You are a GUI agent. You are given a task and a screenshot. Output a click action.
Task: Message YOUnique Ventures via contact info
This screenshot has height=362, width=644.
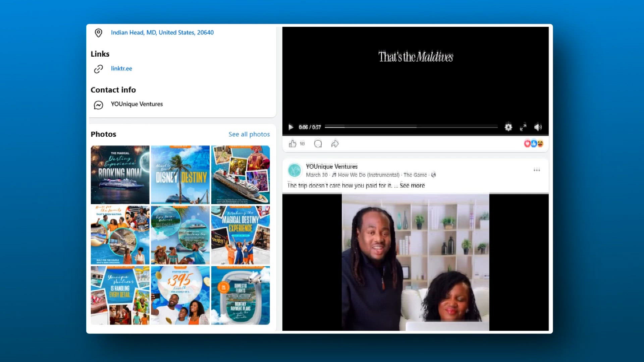(x=137, y=104)
